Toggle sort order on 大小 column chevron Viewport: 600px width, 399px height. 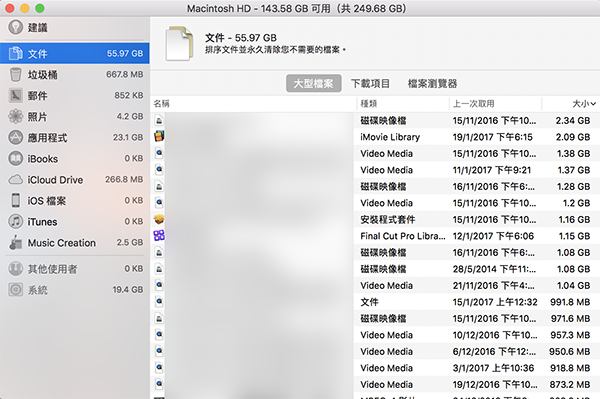click(x=593, y=104)
